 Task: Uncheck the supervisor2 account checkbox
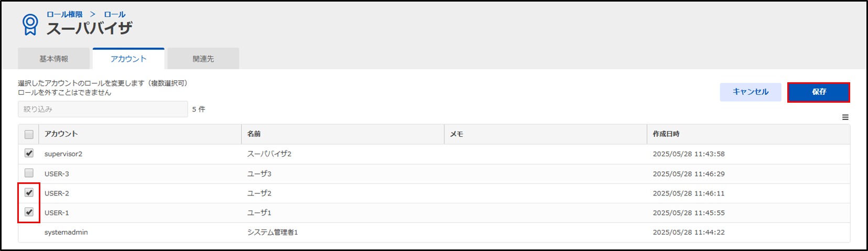(29, 153)
